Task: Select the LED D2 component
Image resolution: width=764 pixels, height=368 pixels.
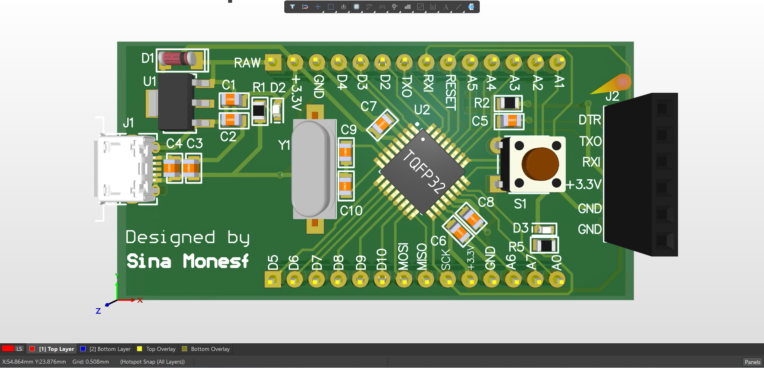Action: coord(277,110)
